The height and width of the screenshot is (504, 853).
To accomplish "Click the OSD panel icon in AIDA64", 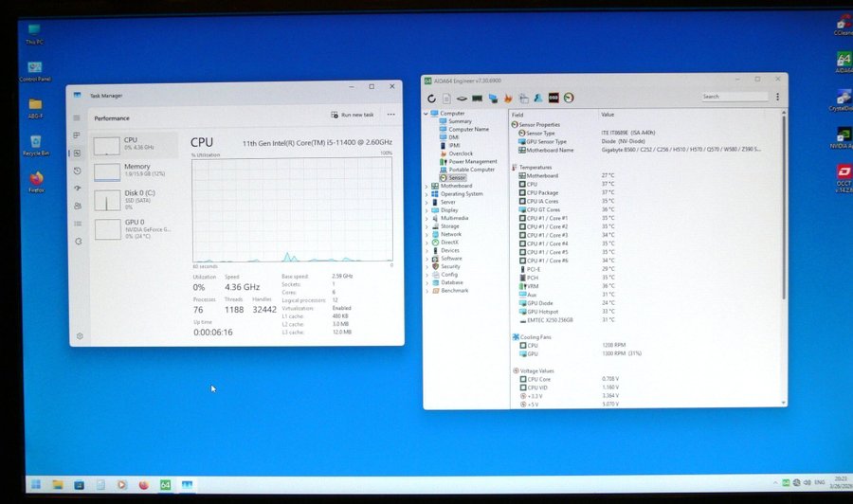I will tap(553, 98).
